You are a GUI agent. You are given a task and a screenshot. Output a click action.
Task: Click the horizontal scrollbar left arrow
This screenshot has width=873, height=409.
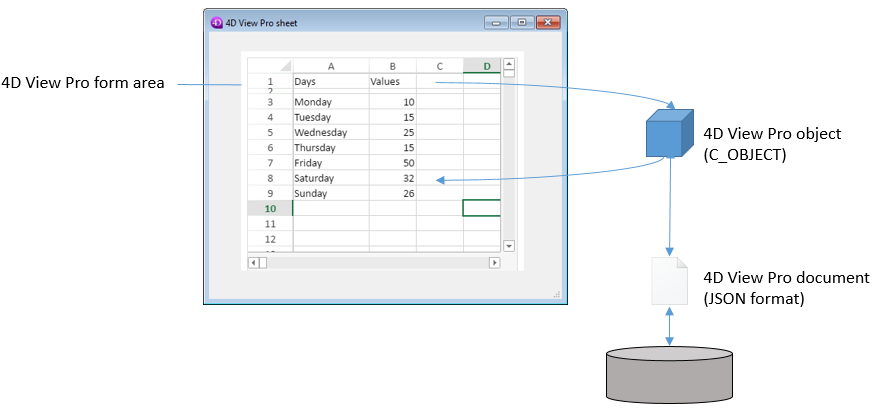pyautogui.click(x=253, y=262)
